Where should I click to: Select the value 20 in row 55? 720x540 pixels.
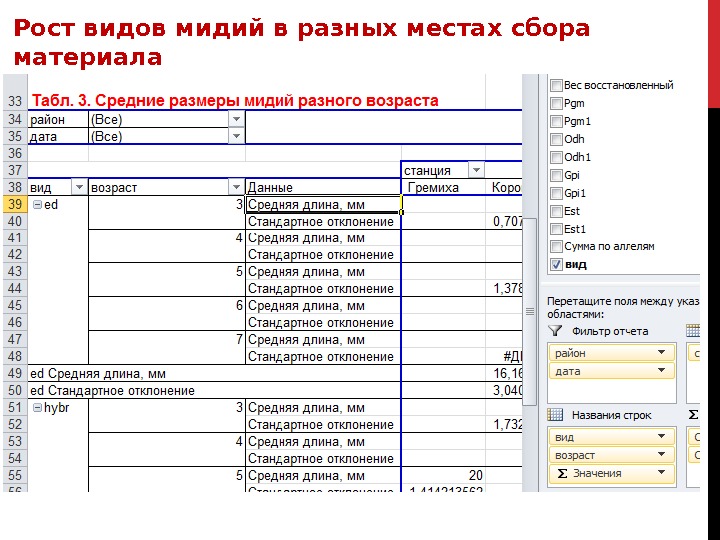[443, 475]
